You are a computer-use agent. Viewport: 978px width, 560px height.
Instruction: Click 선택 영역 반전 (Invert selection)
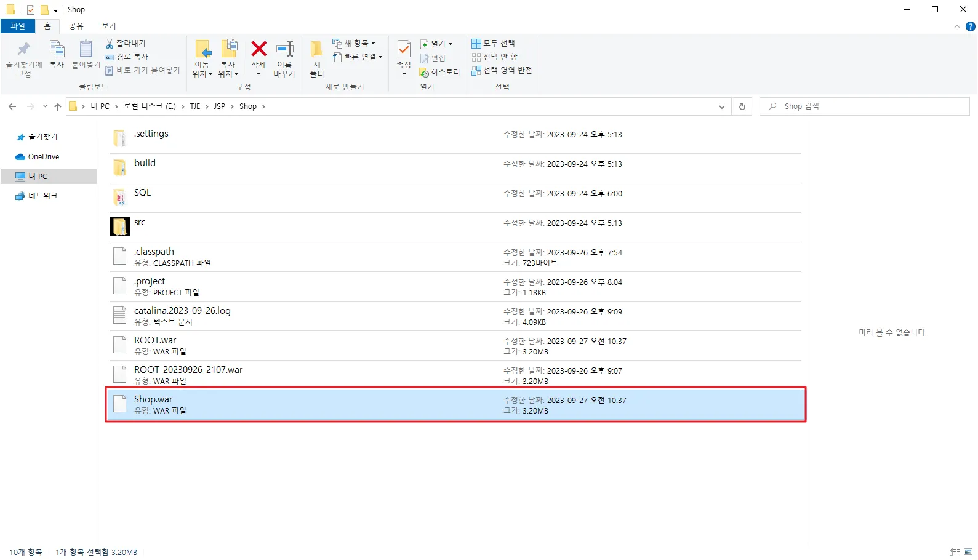point(502,70)
